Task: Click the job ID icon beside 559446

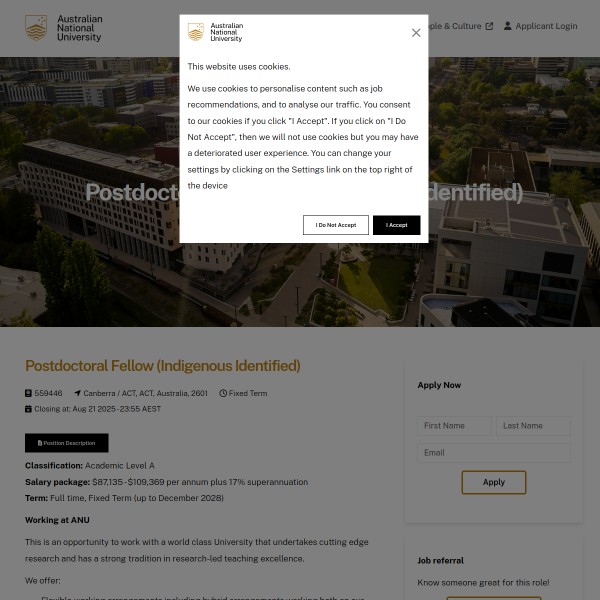Action: [x=29, y=394]
